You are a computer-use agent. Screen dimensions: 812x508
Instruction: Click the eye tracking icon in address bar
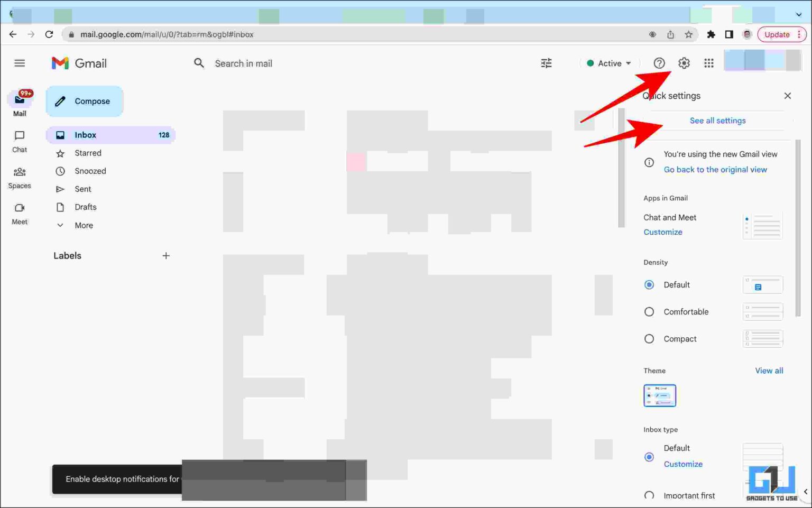tap(652, 34)
